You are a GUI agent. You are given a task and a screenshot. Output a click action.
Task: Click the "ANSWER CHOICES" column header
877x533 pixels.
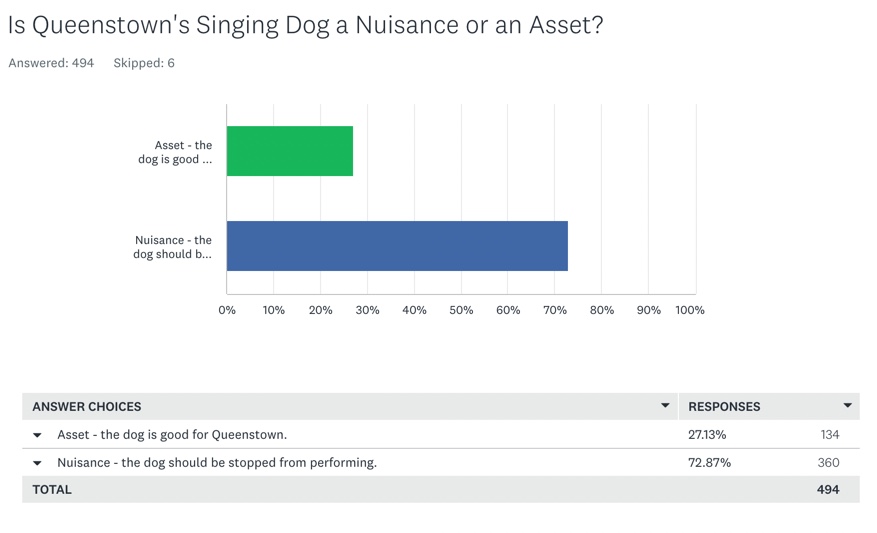[x=87, y=407]
